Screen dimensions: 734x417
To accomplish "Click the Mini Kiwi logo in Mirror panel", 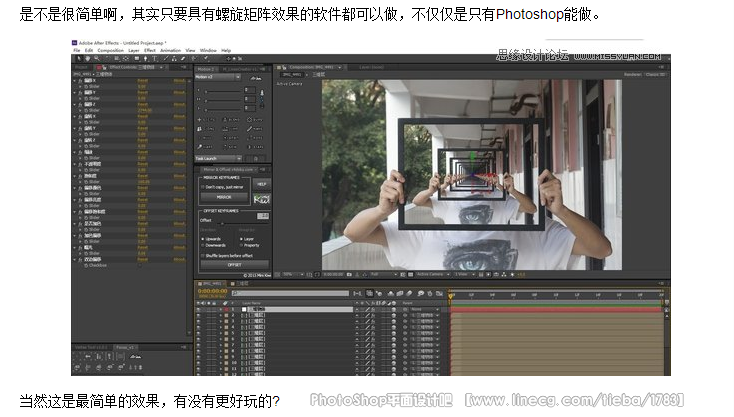I will coord(262,199).
